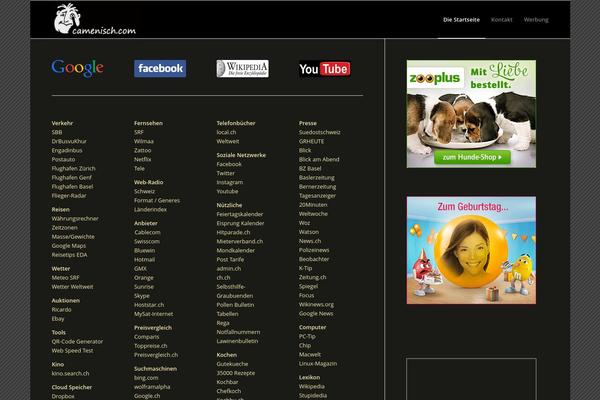This screenshot has height=400, width=600.
Task: Open the Kontakt menu item
Action: tap(501, 20)
